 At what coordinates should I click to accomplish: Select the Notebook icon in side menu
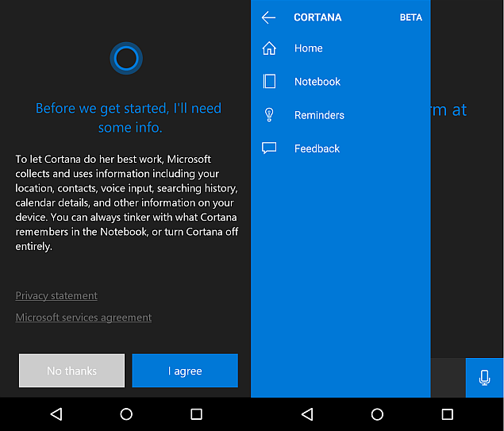269,82
